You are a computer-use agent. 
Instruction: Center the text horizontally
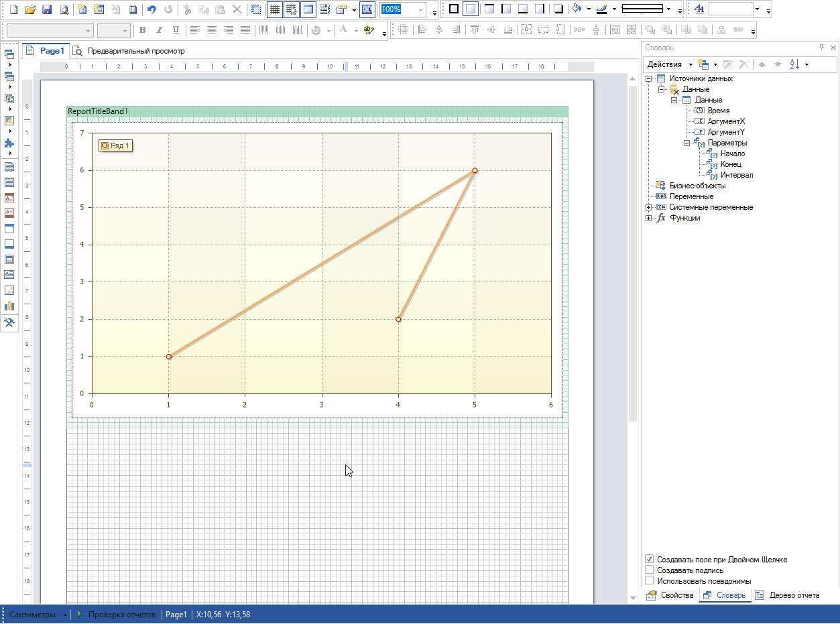coord(212,30)
